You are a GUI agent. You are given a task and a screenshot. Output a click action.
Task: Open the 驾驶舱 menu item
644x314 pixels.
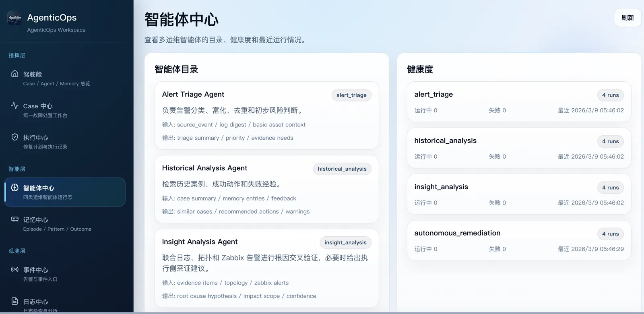pyautogui.click(x=65, y=78)
